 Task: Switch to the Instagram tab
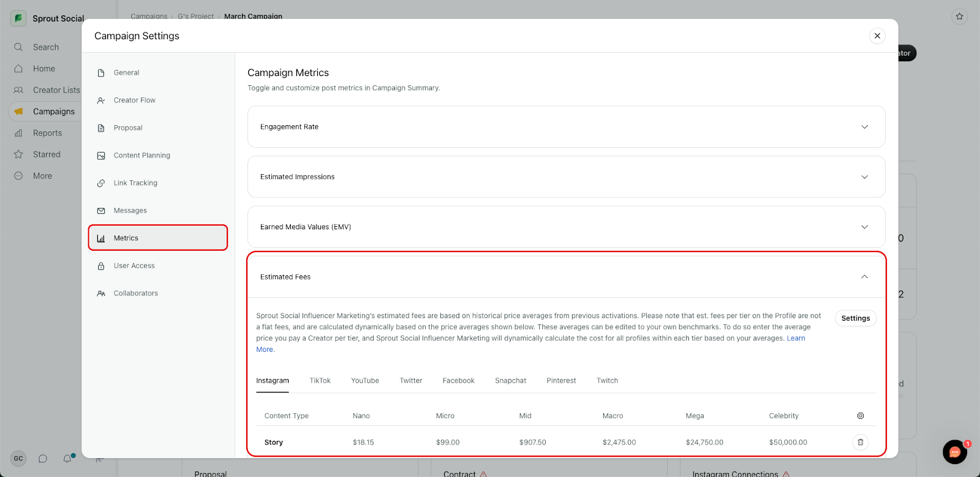click(273, 381)
